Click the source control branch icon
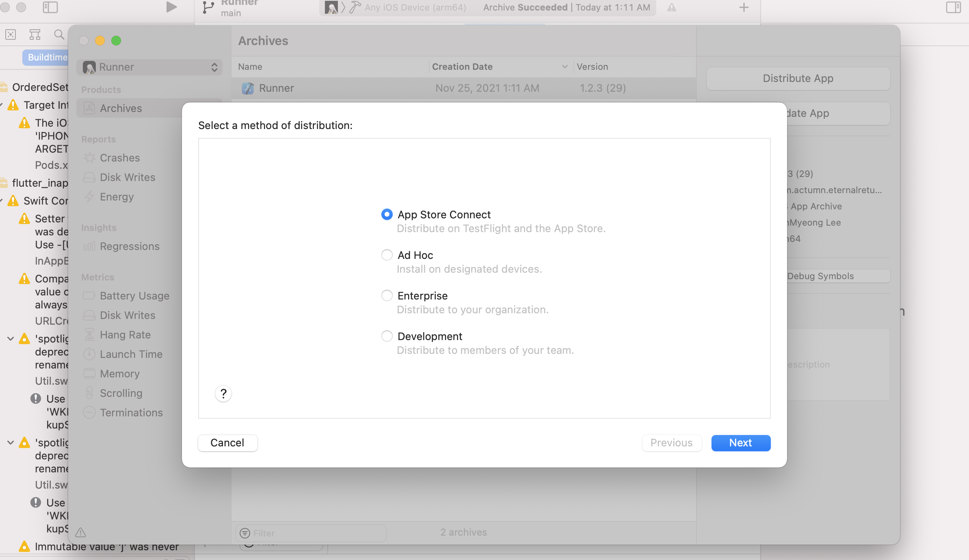969x560 pixels. (x=208, y=7)
